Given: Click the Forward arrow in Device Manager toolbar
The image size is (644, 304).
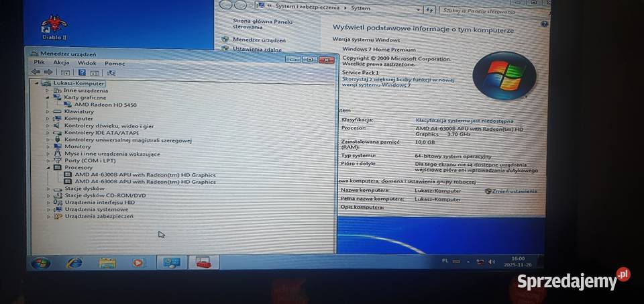Looking at the screenshot, I should pos(48,72).
